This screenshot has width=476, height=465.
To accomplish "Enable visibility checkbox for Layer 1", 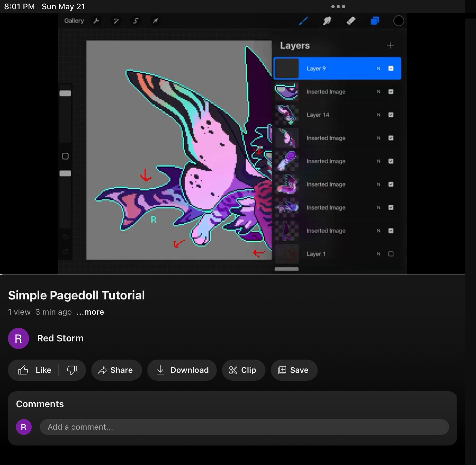I will 391,254.
